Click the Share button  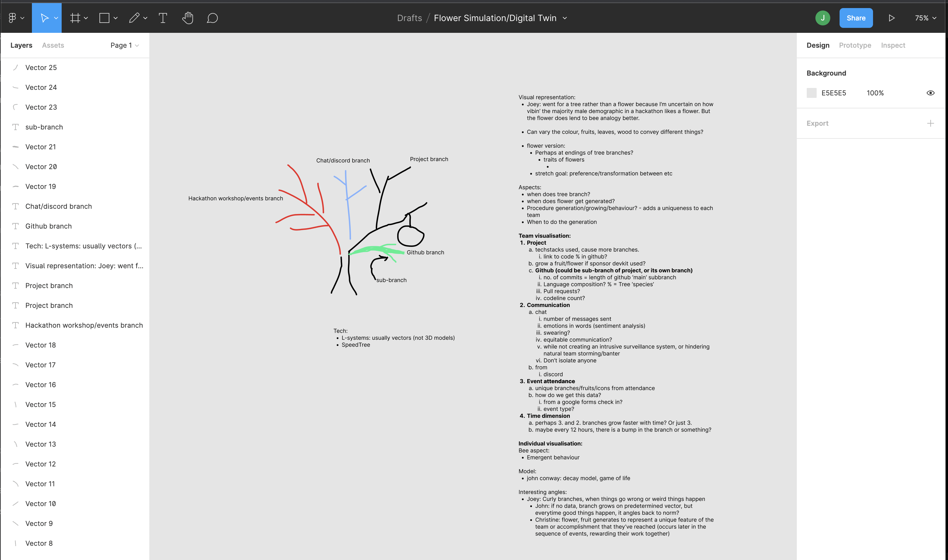click(856, 18)
